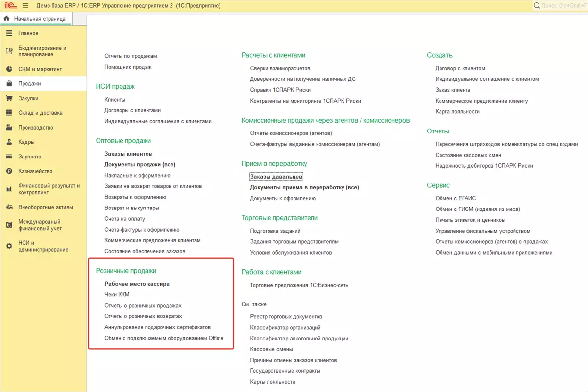Create Коммерческое предложение клиенту
The height and width of the screenshot is (392, 588).
pyautogui.click(x=482, y=101)
